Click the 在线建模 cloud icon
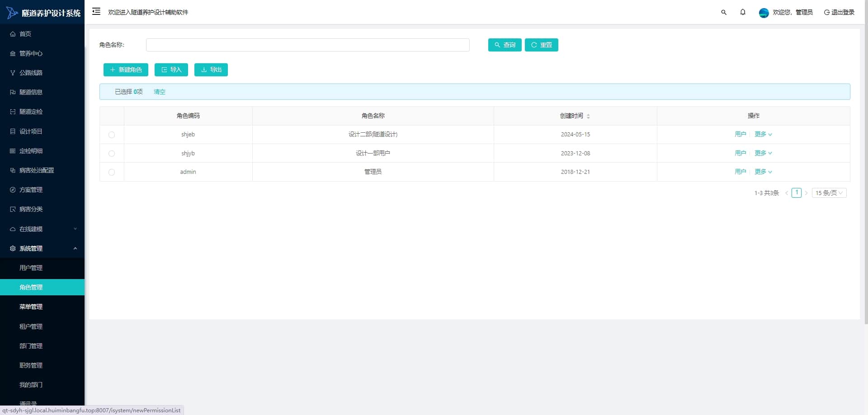Image resolution: width=868 pixels, height=415 pixels. point(13,229)
